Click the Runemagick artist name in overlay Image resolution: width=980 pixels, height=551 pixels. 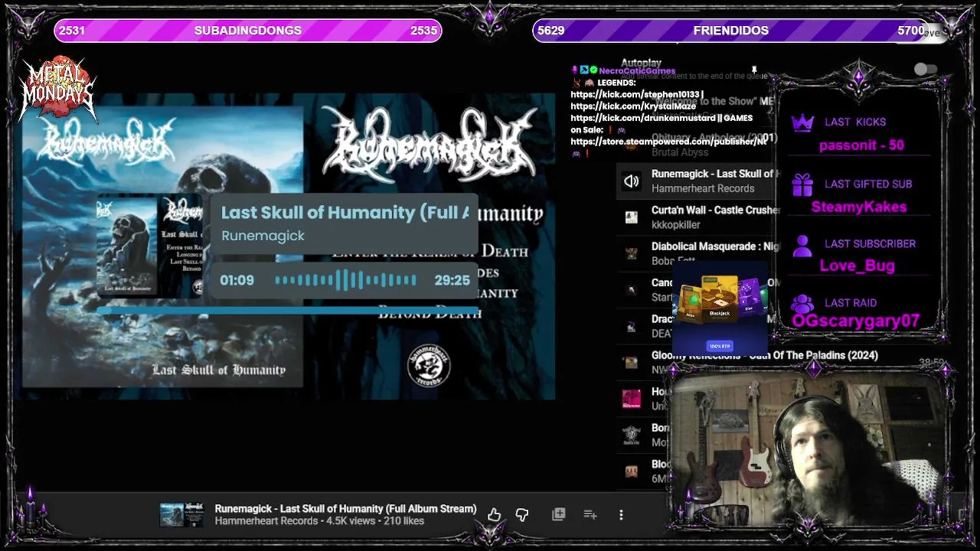[x=263, y=236]
